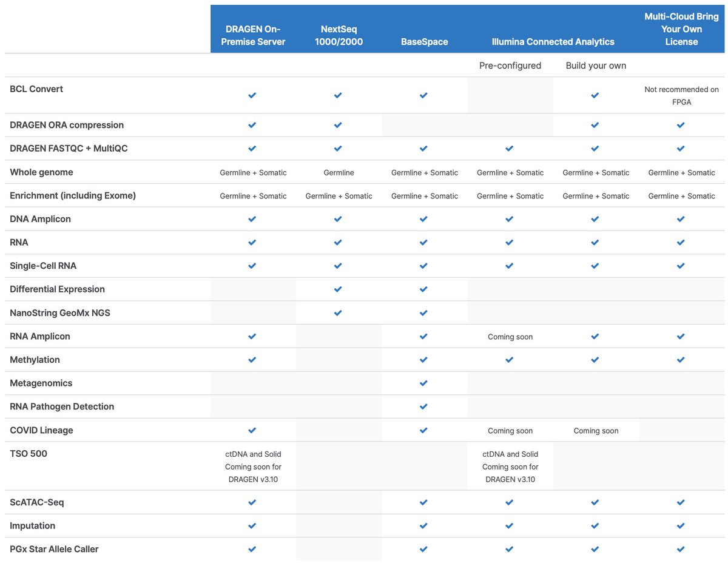728x563 pixels.
Task: Click Single-Cell RNA checkmark under BaseSpace
Action: click(423, 266)
